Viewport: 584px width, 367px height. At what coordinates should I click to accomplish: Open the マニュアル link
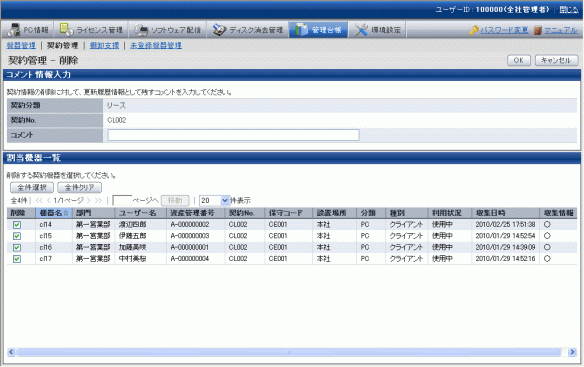point(561,30)
